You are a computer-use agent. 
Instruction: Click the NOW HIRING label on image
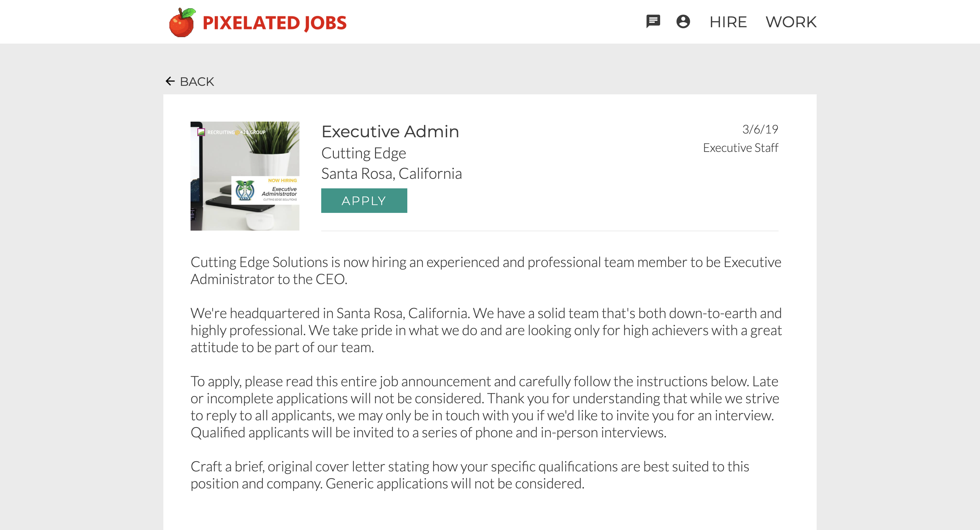pyautogui.click(x=282, y=181)
